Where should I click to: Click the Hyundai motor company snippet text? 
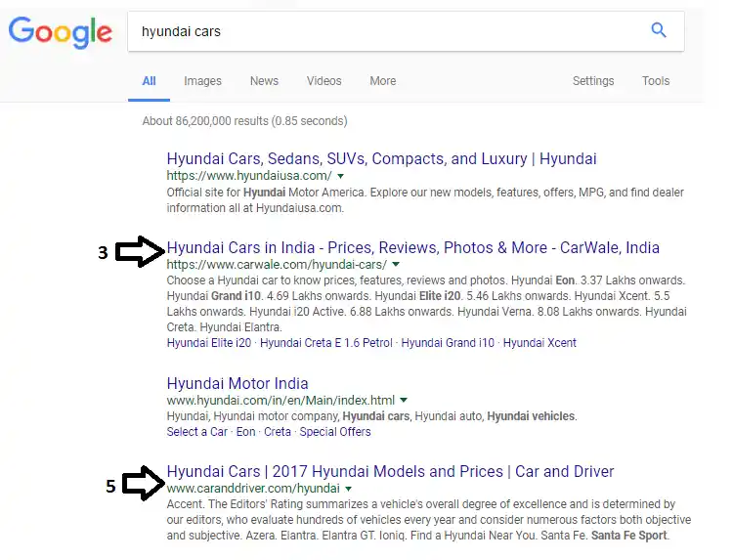point(372,416)
